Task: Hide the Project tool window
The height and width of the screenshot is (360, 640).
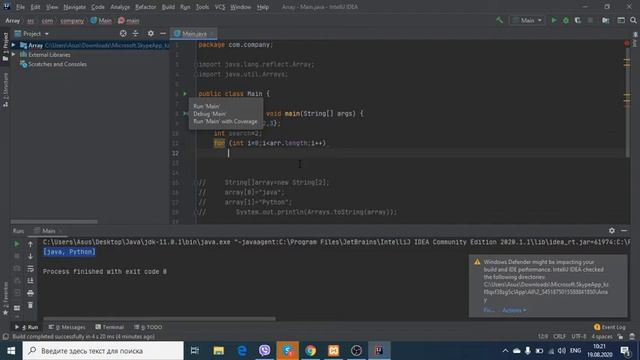Action: (x=163, y=33)
